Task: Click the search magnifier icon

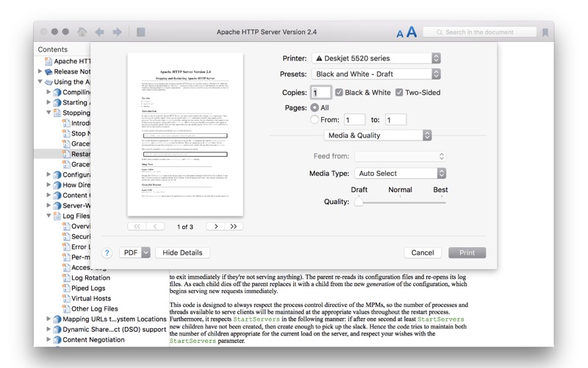Action: 440,32
